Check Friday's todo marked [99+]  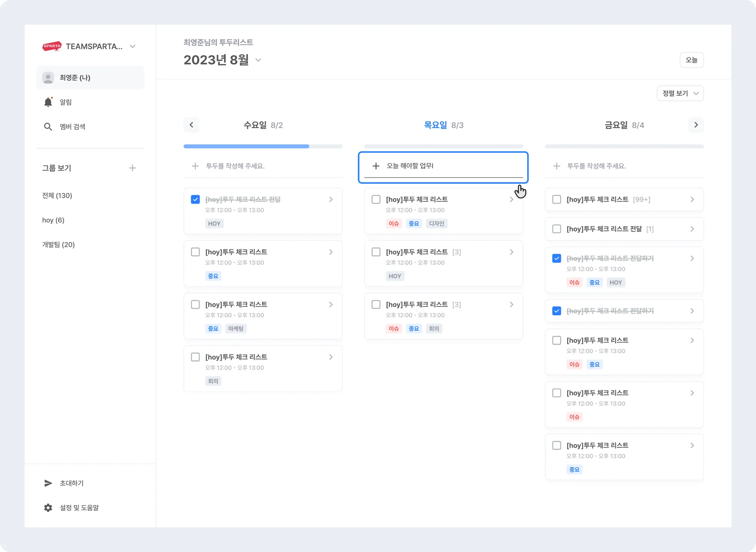coord(556,199)
